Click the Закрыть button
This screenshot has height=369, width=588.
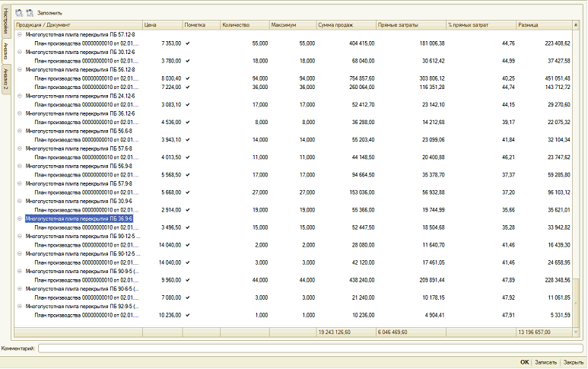[574, 362]
